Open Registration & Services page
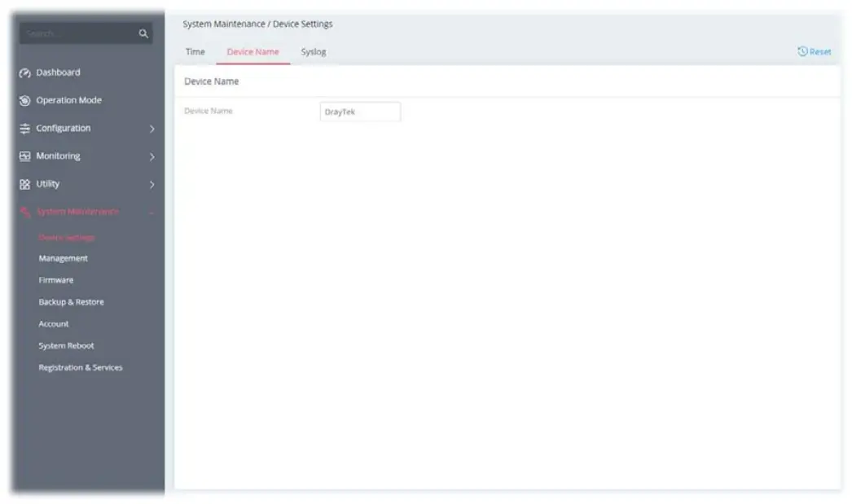 point(81,368)
